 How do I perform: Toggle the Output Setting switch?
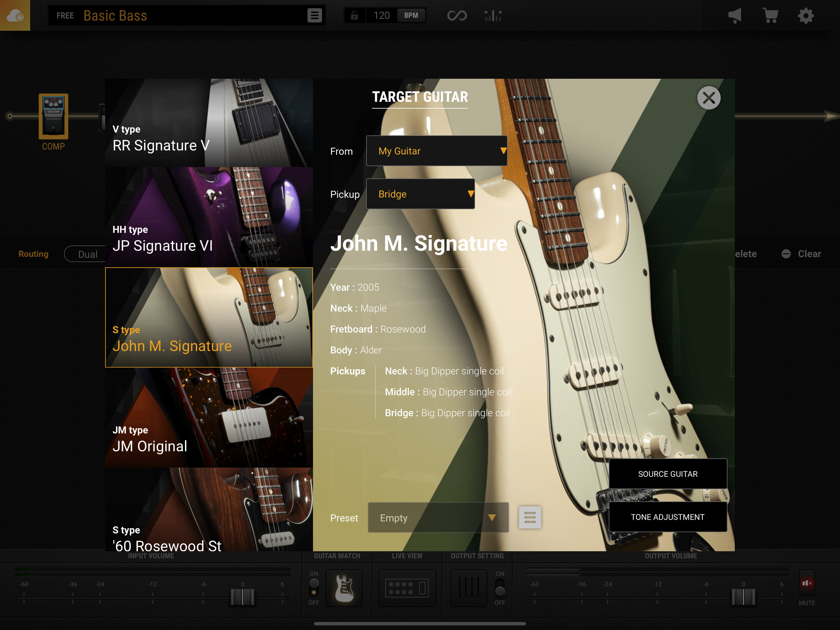click(500, 588)
